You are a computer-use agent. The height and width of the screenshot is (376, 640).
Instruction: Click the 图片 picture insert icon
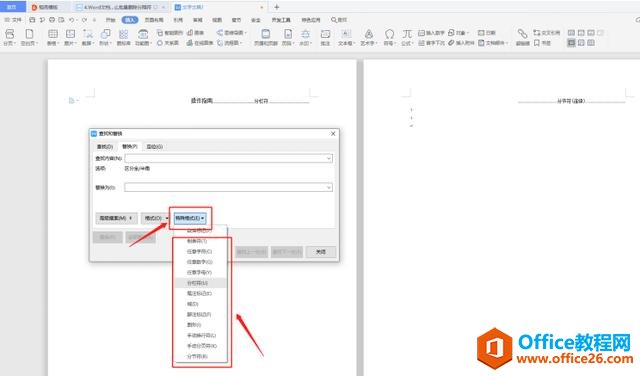pos(70,34)
